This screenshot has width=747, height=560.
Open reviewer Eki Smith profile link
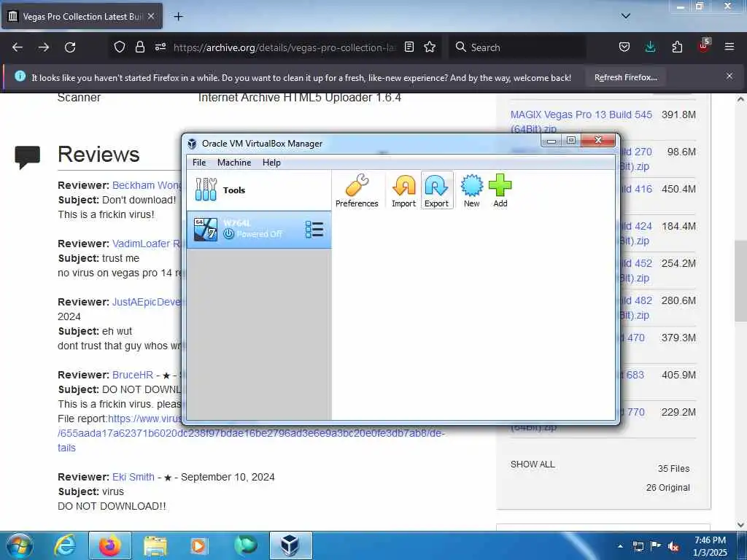point(133,477)
